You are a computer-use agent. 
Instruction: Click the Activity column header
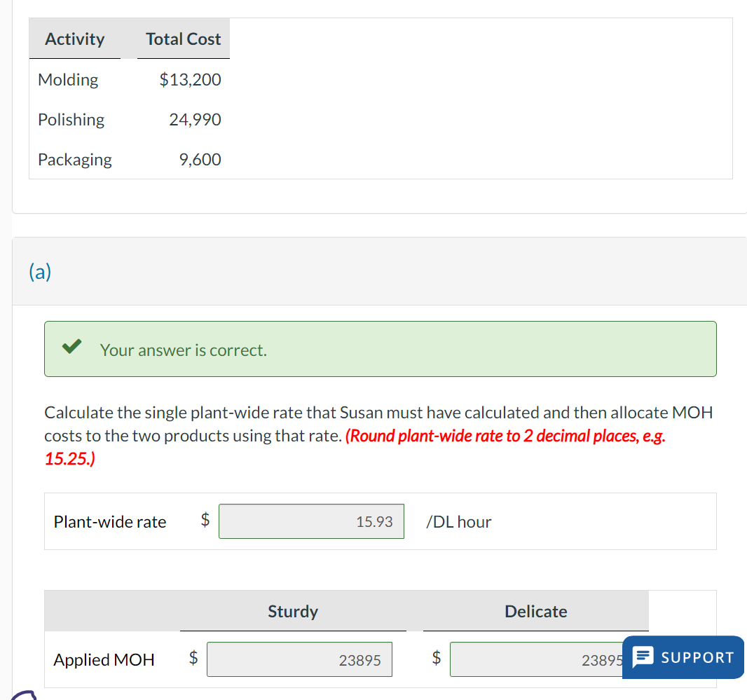tap(74, 39)
